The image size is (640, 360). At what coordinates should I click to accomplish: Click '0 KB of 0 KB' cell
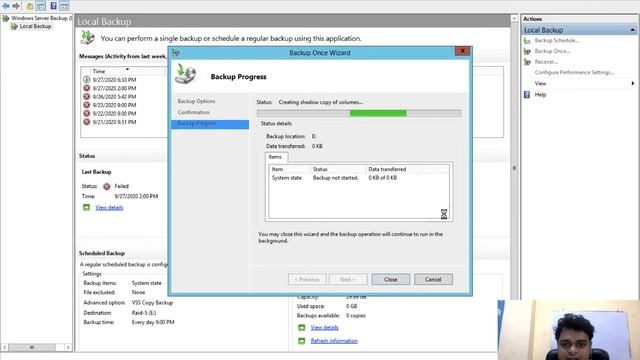click(382, 178)
